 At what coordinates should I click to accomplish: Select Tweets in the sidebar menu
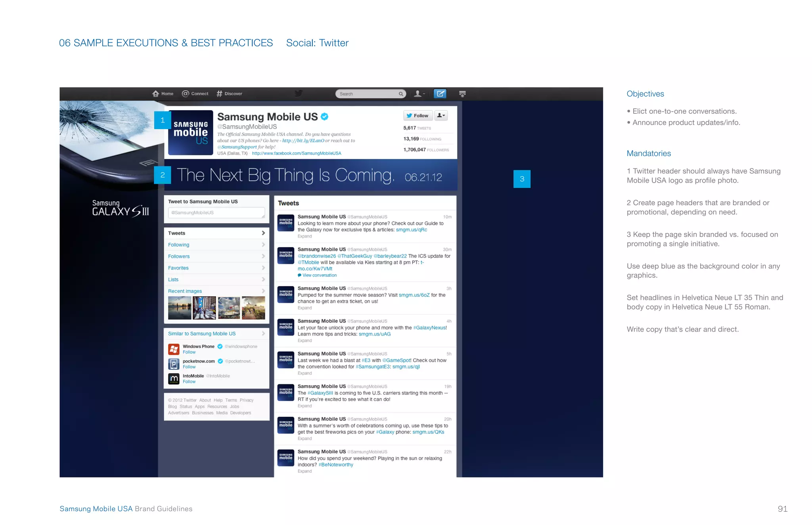pyautogui.click(x=216, y=233)
